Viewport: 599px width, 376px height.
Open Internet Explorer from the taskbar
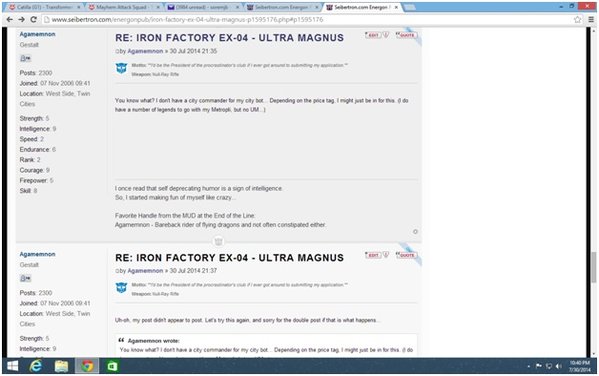click(36, 366)
